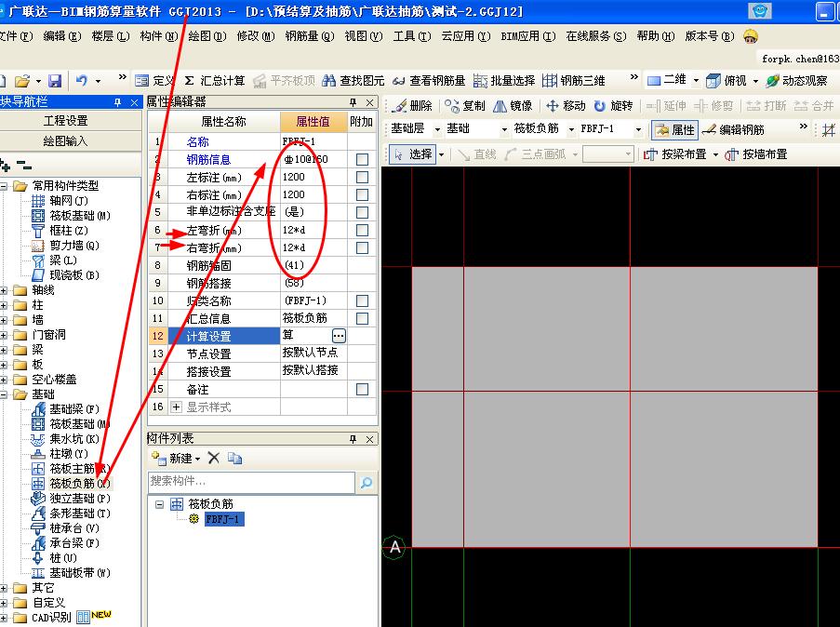Select 独立基础(P) tree item

click(x=71, y=499)
